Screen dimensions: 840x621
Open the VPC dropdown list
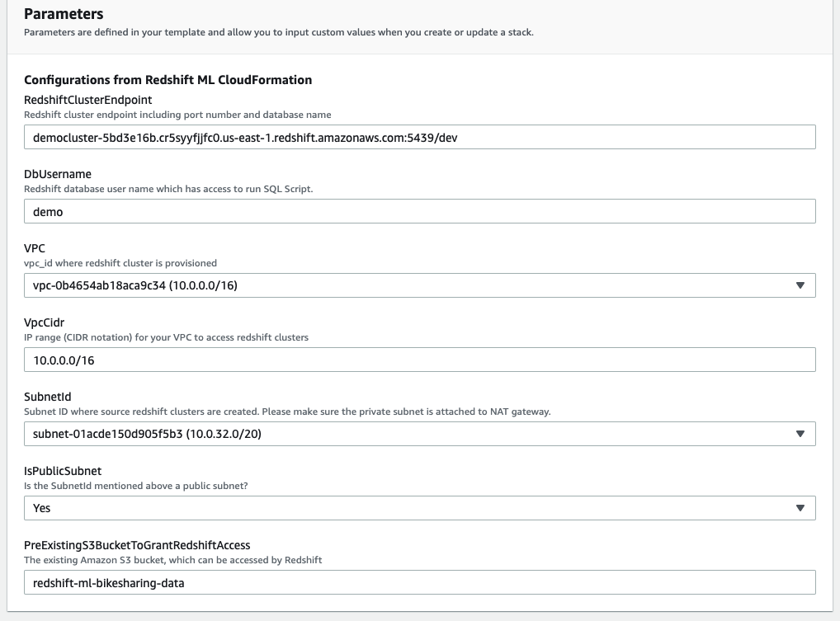(x=419, y=285)
